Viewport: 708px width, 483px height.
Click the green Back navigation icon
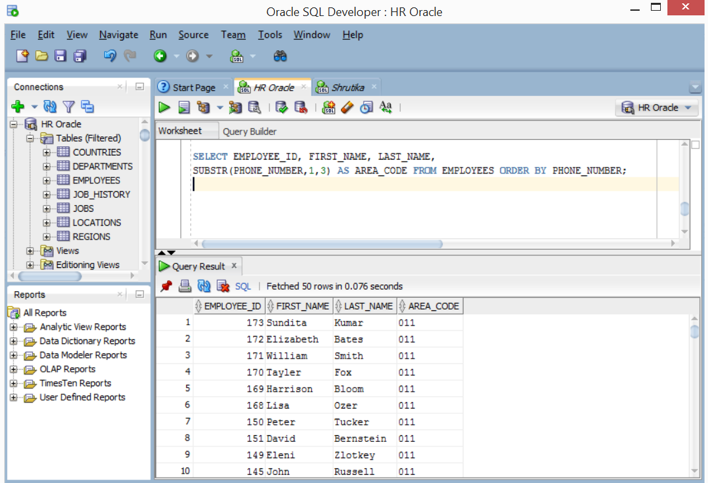160,56
